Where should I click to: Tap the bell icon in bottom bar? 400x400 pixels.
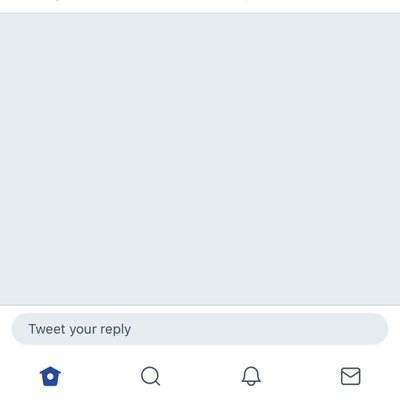(x=251, y=376)
